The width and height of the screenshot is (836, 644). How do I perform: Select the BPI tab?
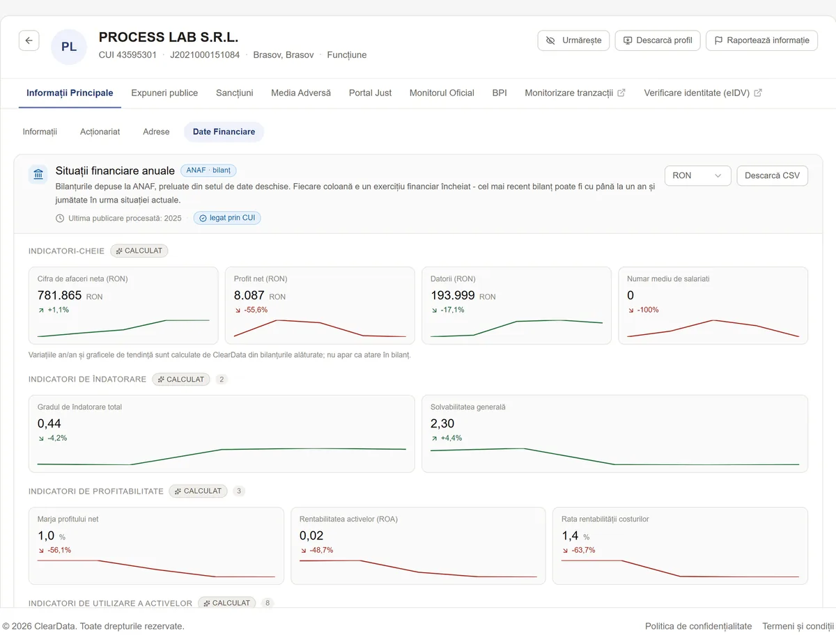click(x=500, y=93)
